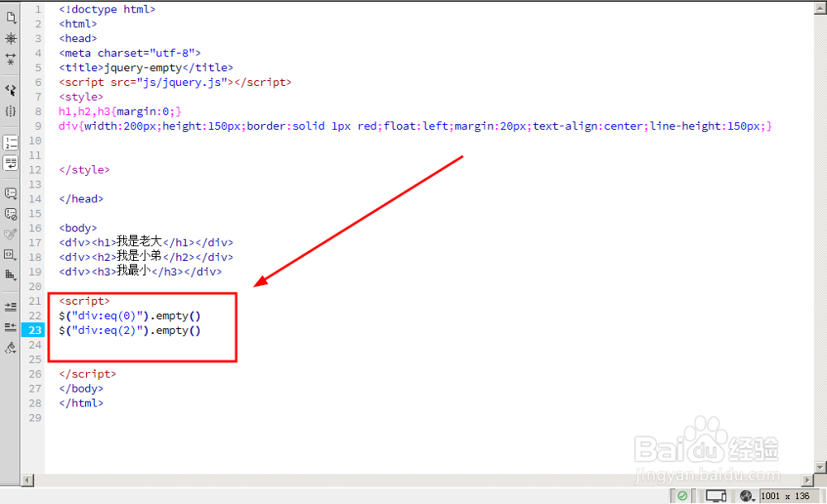Click the Collapse Selection arrows icon
Image resolution: width=827 pixels, height=504 pixels.
(11, 59)
